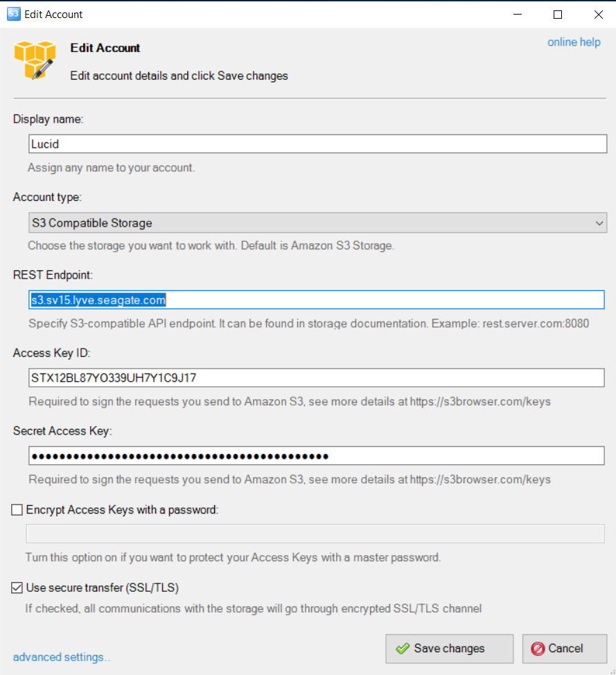The width and height of the screenshot is (616, 675).
Task: Click the green checkmark on Save changes
Action: [403, 648]
